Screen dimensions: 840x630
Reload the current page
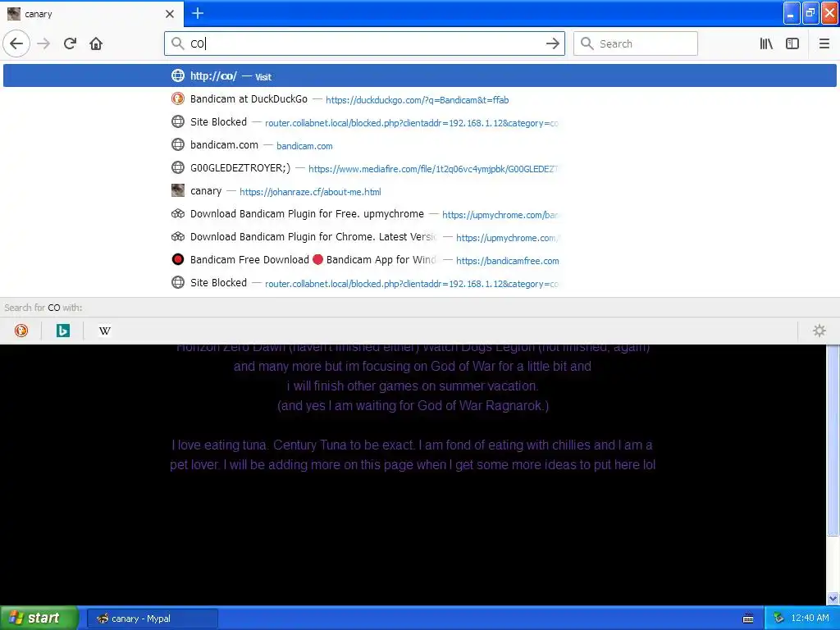pyautogui.click(x=70, y=43)
